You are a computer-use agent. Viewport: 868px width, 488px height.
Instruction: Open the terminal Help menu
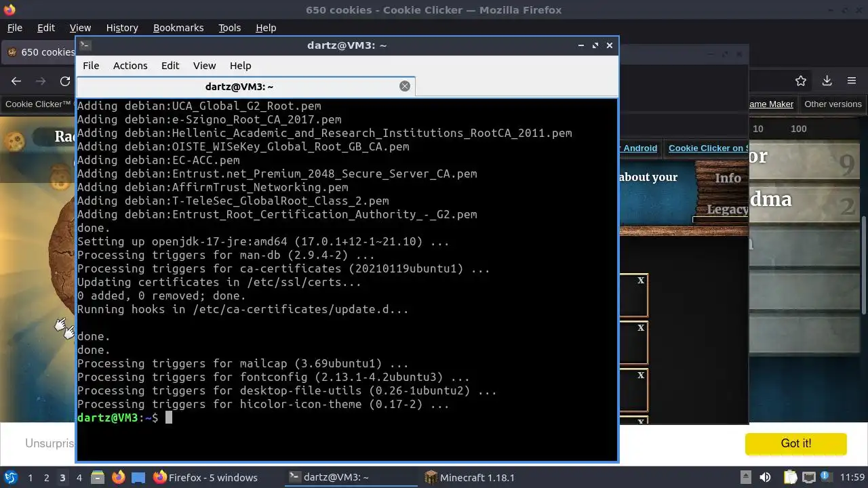pyautogui.click(x=241, y=66)
